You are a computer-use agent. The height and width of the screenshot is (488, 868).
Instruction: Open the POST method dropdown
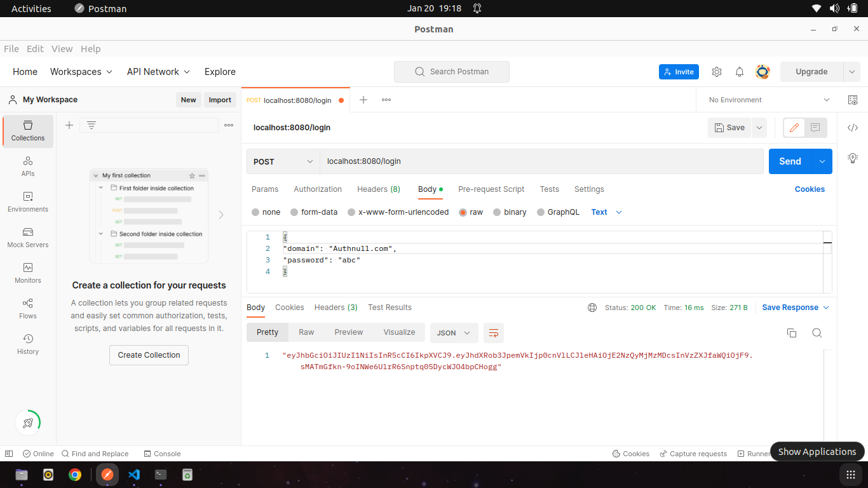(x=282, y=161)
